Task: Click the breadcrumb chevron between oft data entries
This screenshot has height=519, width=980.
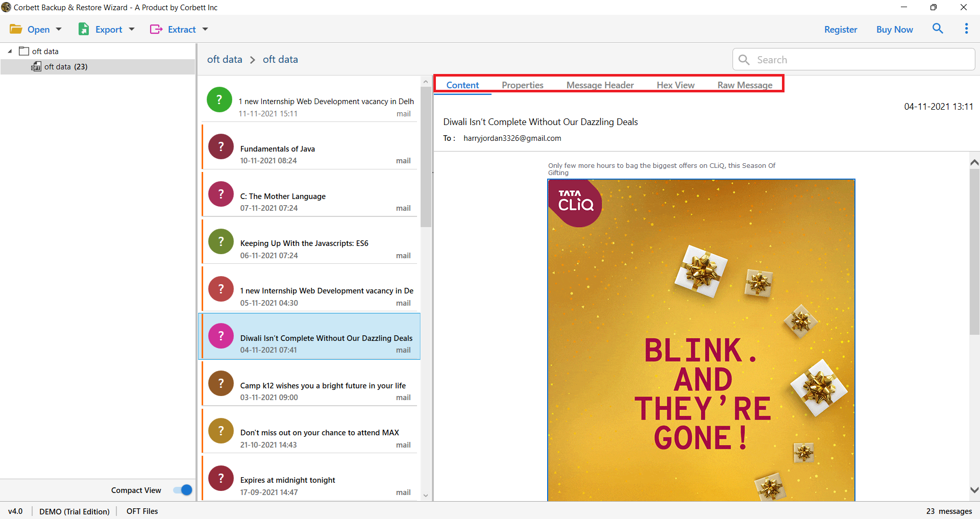Action: (x=253, y=60)
